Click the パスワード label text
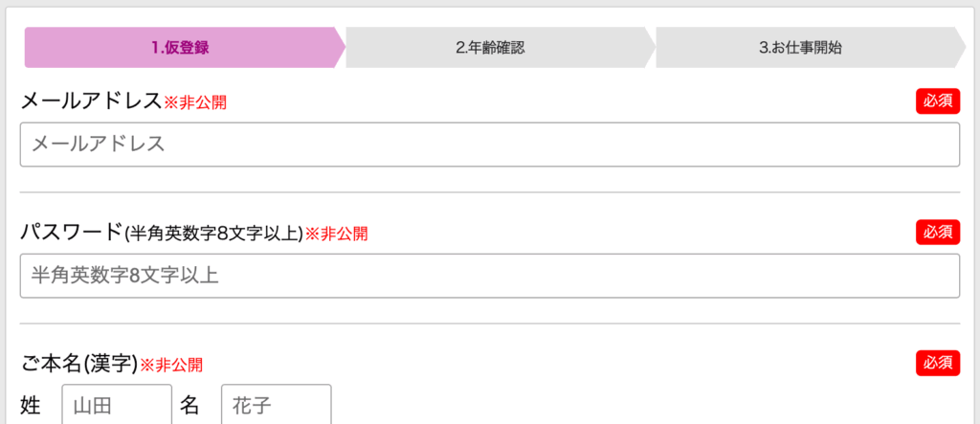 (72, 232)
